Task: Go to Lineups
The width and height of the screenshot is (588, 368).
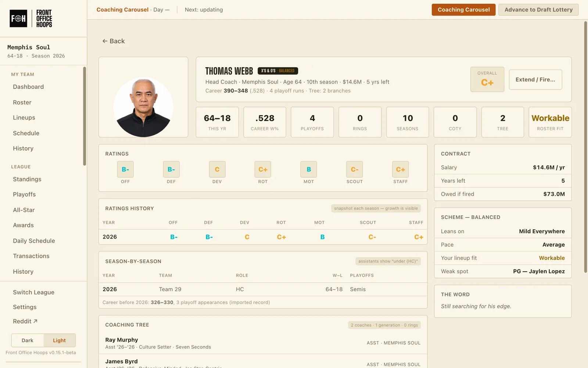Action: pyautogui.click(x=24, y=118)
